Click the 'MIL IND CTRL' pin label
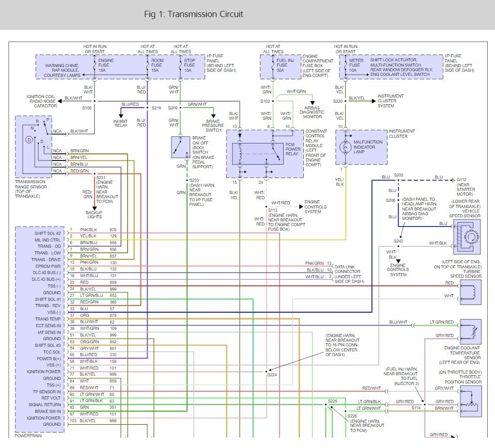 pos(48,240)
